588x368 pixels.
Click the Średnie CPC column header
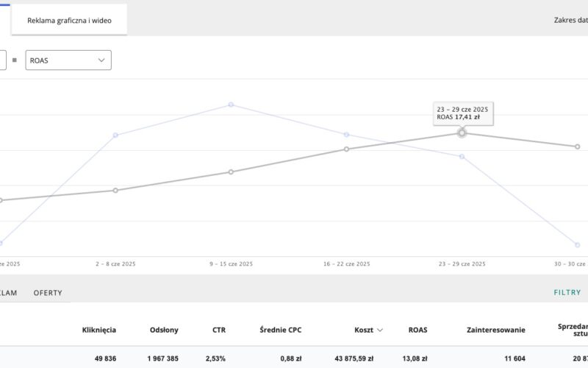pos(281,330)
